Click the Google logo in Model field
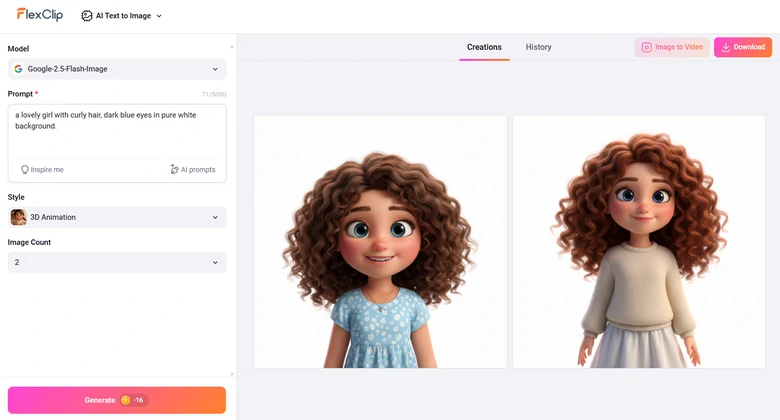The height and width of the screenshot is (420, 780). click(x=18, y=69)
